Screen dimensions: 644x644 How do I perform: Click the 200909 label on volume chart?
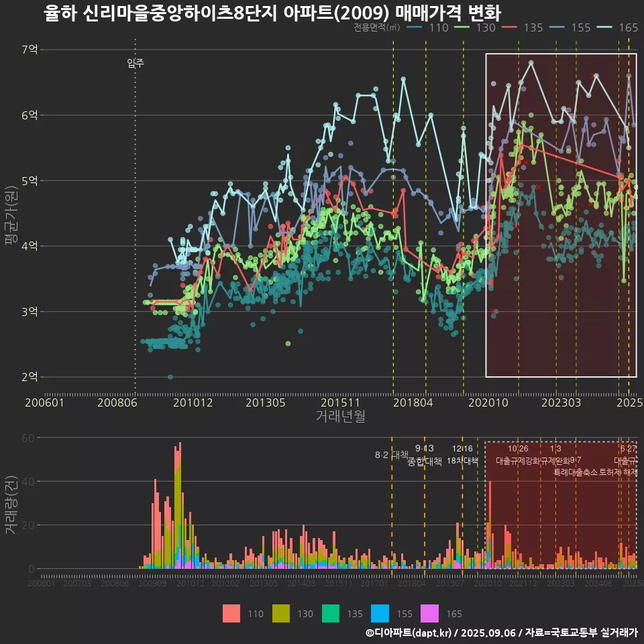(x=152, y=583)
